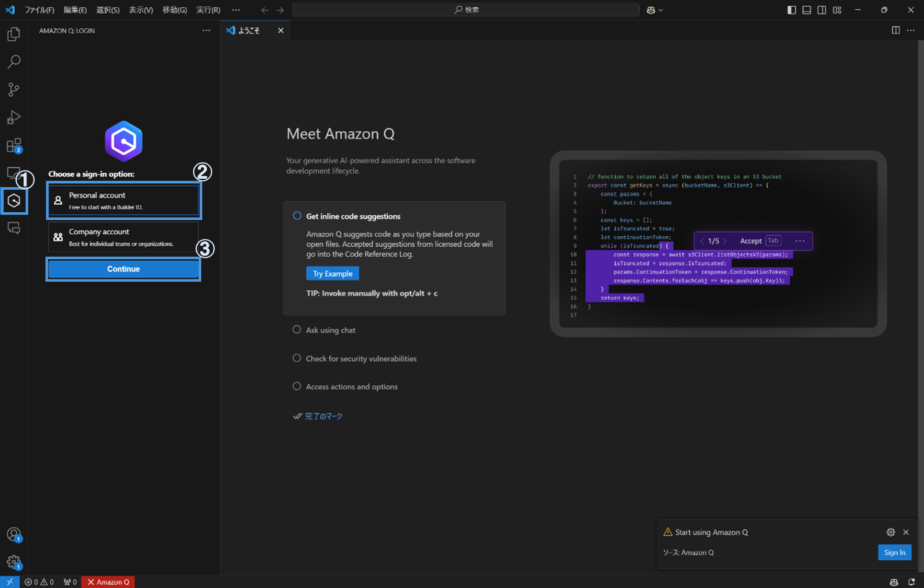Open the 実行(R) menu
This screenshot has height=588, width=924.
(208, 10)
